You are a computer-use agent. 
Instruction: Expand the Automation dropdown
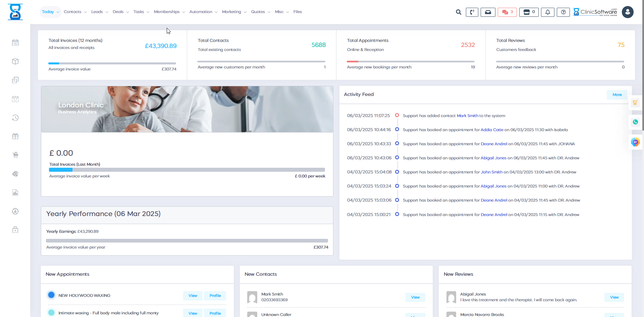201,12
